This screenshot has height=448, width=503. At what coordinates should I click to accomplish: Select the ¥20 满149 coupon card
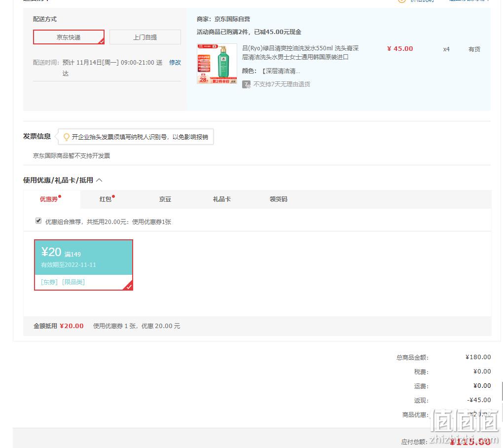click(x=83, y=265)
